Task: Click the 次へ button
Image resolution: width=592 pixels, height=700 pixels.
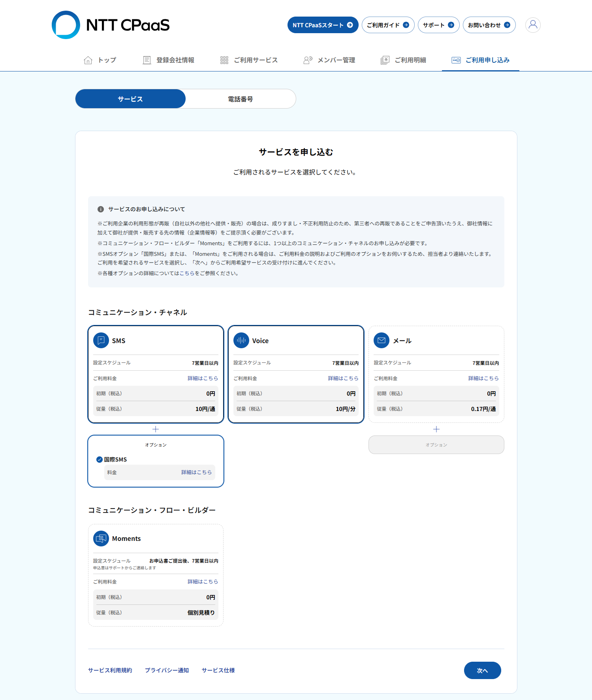Action: pyautogui.click(x=482, y=670)
